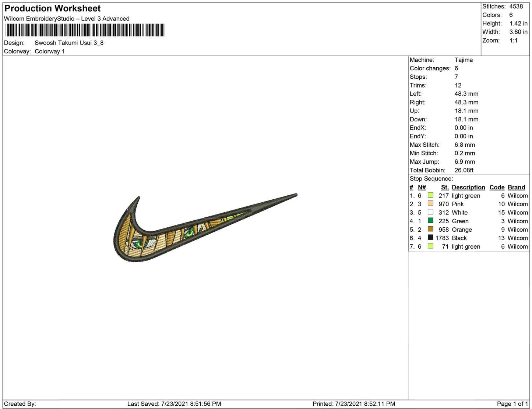Click the St. column header

[445, 187]
